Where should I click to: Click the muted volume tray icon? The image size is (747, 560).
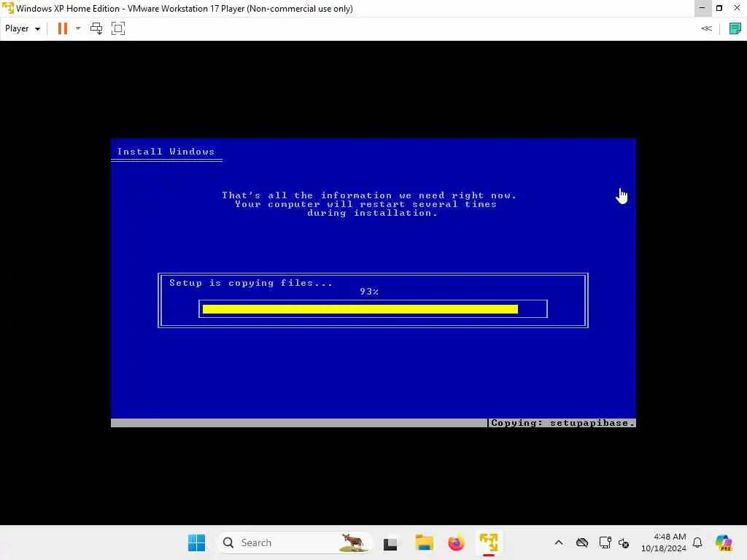(x=624, y=542)
